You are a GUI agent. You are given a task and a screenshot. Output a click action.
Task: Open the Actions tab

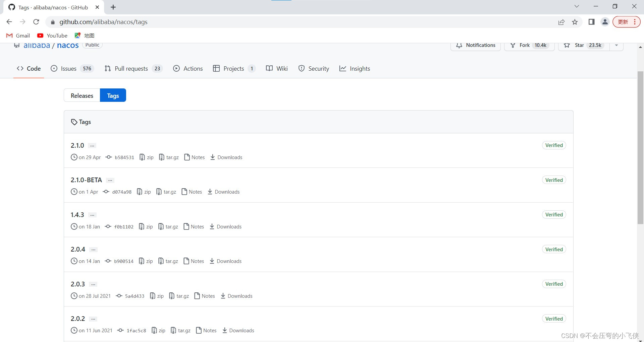[188, 69]
